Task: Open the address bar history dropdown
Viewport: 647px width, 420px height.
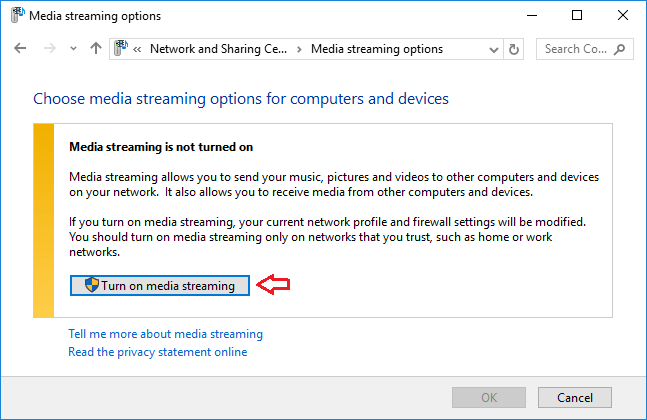Action: point(494,49)
